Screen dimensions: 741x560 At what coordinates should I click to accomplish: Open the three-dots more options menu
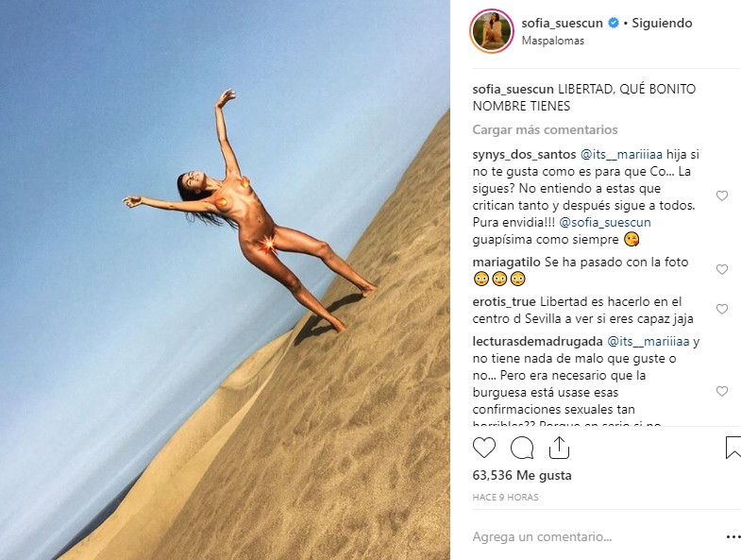point(733,536)
